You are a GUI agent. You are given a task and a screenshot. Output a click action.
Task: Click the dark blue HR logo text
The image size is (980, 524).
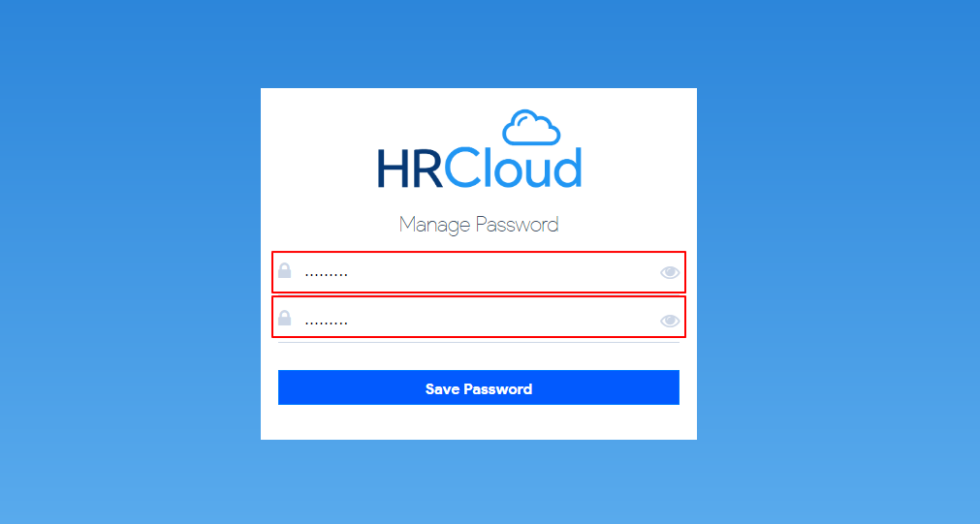(x=410, y=169)
